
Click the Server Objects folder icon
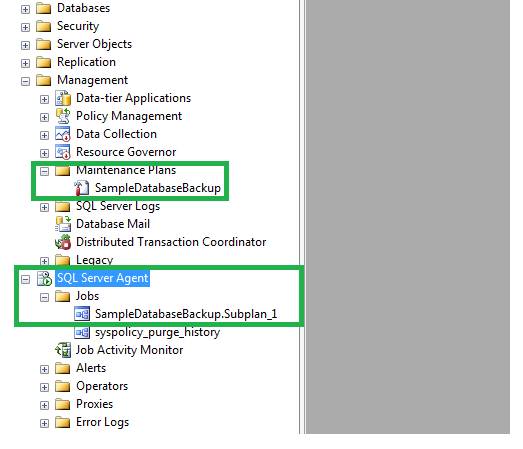[x=43, y=44]
